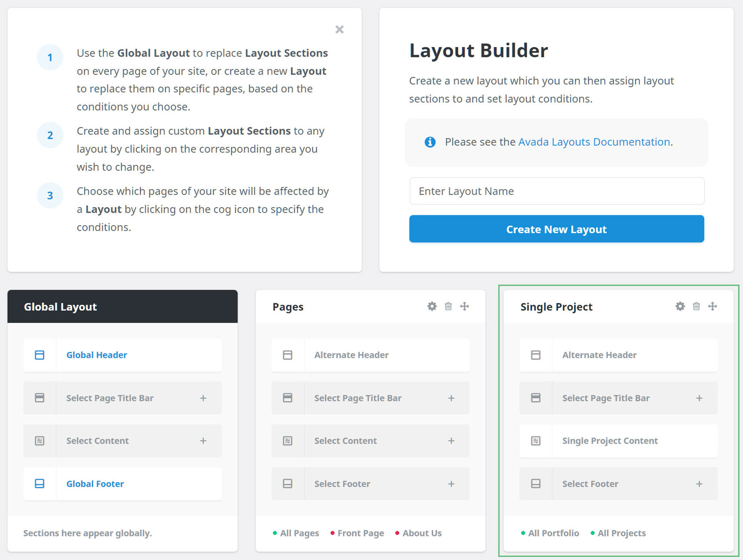Select the Global Footer section
This screenshot has height=560, width=743.
95,484
